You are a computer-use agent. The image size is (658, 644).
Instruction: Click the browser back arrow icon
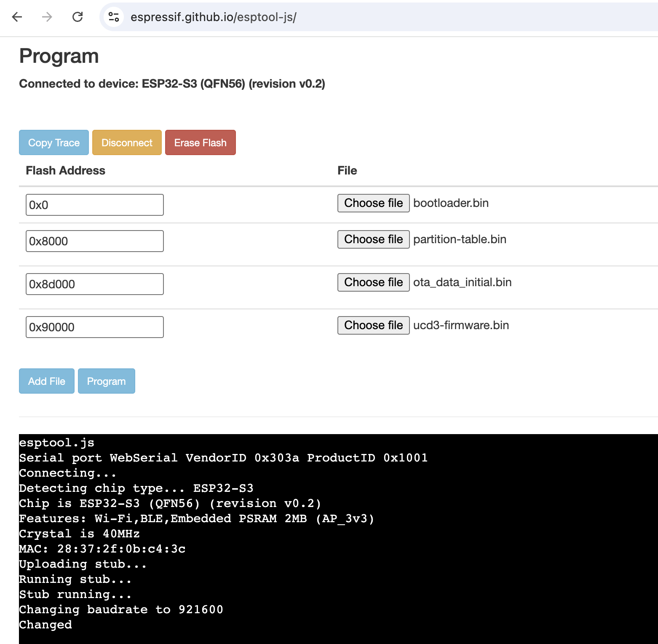[16, 17]
